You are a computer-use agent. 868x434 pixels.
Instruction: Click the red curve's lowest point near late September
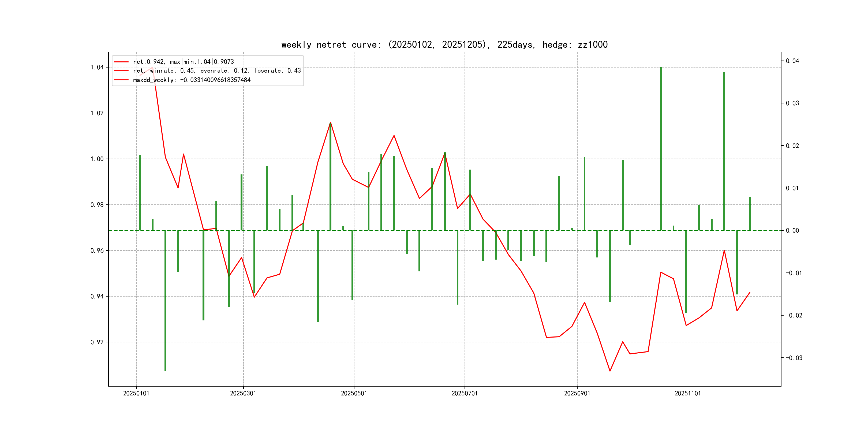[610, 371]
